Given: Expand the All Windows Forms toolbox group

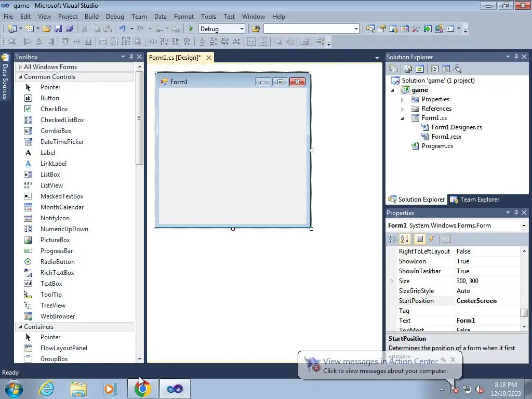Looking at the screenshot, I should pos(20,67).
